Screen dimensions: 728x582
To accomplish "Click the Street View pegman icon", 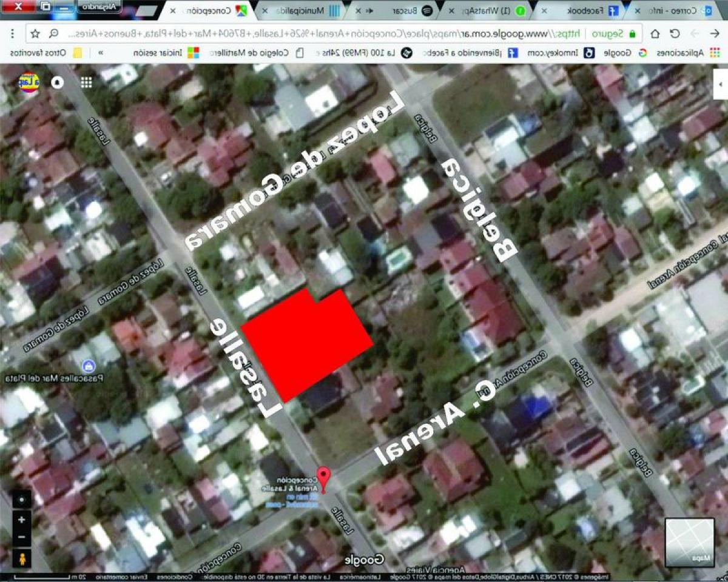I will point(21,559).
